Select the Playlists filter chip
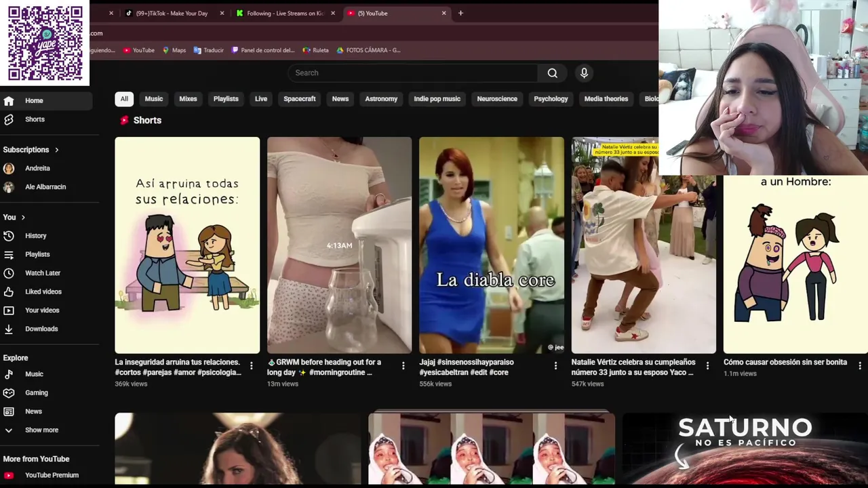 [226, 99]
